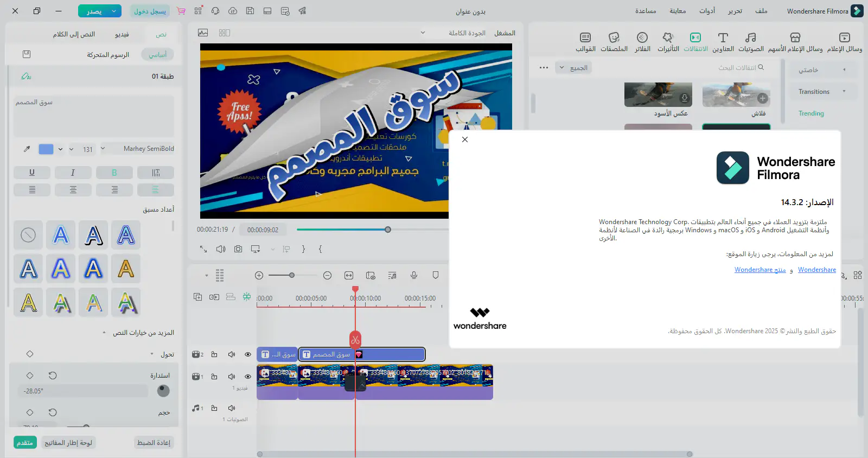The height and width of the screenshot is (458, 868).
Task: Mute the video track 2 speaker
Action: (x=232, y=354)
